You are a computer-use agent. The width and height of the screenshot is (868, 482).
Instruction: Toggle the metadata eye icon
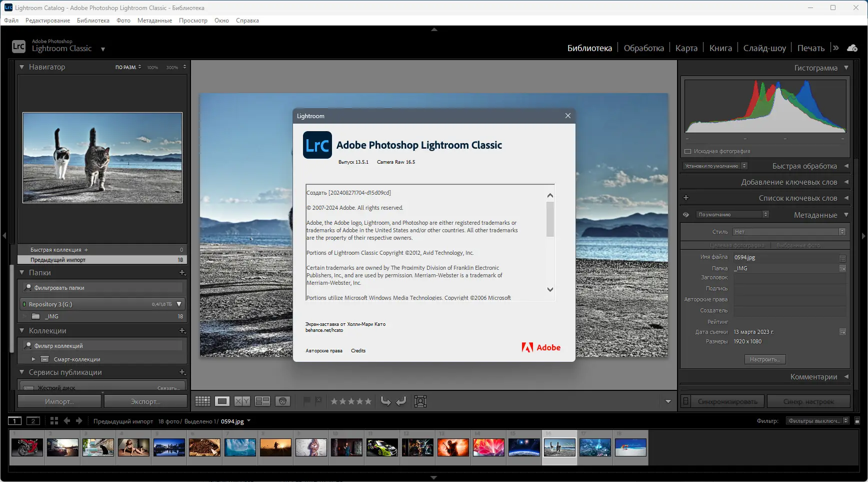click(x=686, y=215)
